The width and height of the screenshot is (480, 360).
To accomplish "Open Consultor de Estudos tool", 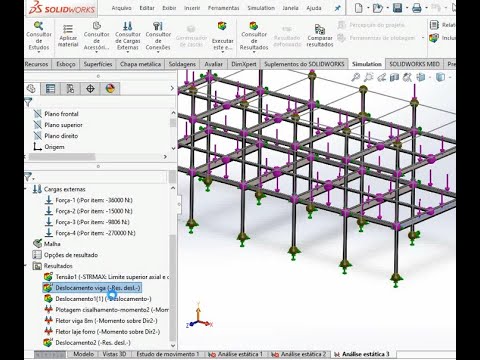I will coord(39,36).
